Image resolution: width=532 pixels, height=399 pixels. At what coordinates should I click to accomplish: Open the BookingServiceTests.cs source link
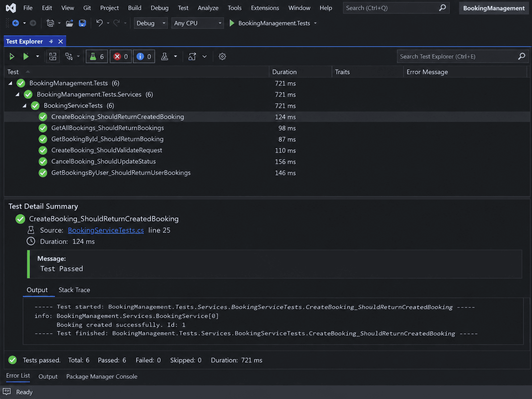pyautogui.click(x=106, y=230)
